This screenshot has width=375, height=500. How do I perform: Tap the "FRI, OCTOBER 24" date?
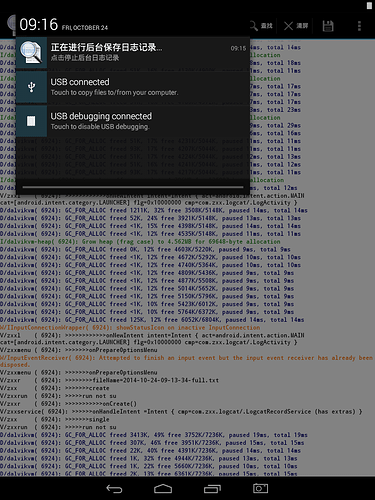point(85,28)
